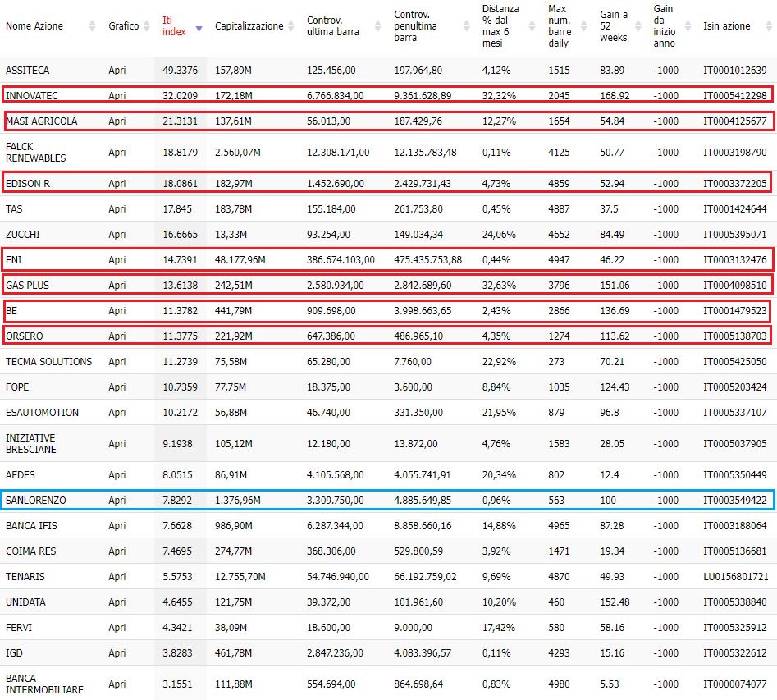Viewport: 777px width, 700px height.
Task: Click the value 386.674.103,00 in ENI row
Action: [341, 260]
